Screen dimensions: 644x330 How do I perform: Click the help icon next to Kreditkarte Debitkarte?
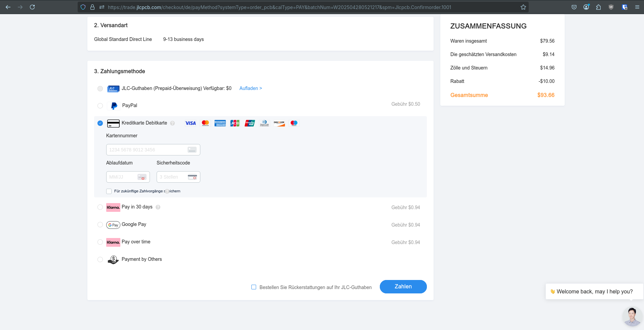pos(172,123)
